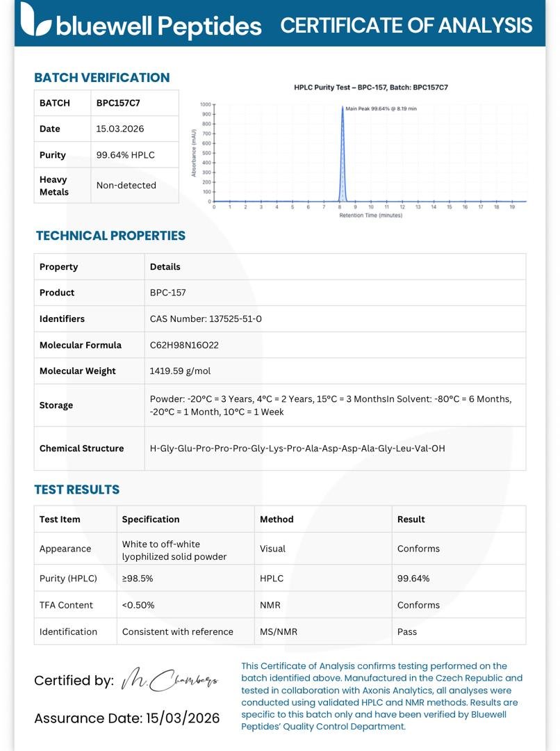
Task: Click the HPLC chromatogram main peak
Action: point(343,153)
